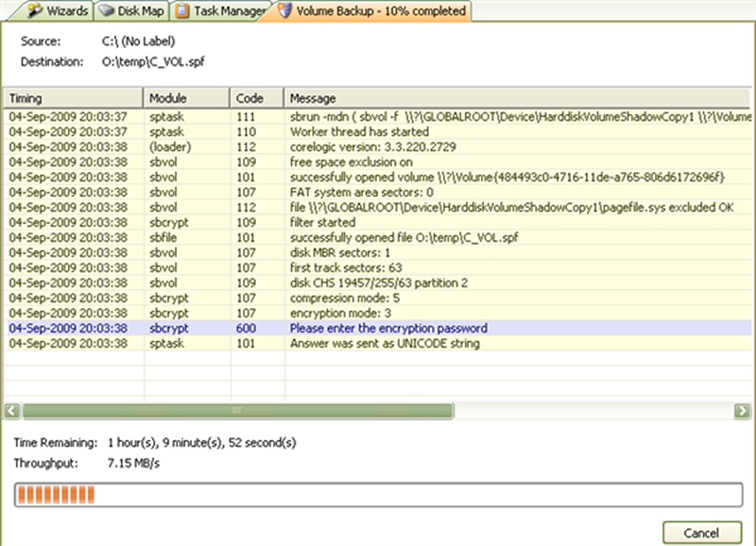Image resolution: width=756 pixels, height=546 pixels.
Task: Cancel the volume backup
Action: 702,531
